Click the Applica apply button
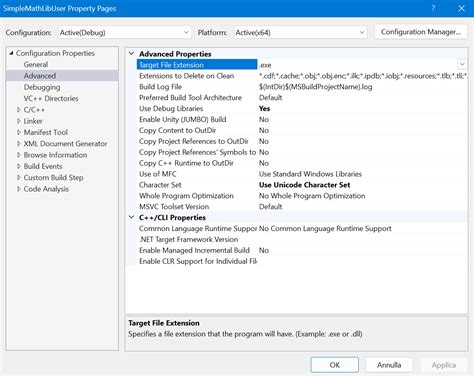This screenshot has height=376, width=474. pyautogui.click(x=444, y=365)
